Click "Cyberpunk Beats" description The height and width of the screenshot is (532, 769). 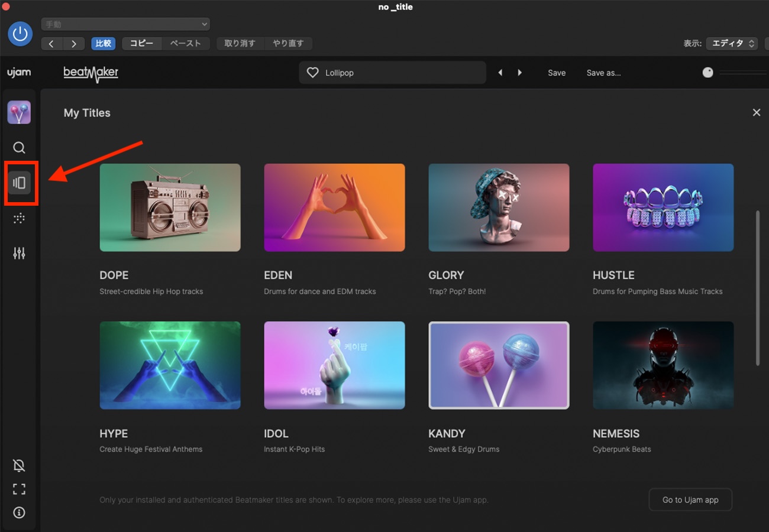click(x=622, y=449)
